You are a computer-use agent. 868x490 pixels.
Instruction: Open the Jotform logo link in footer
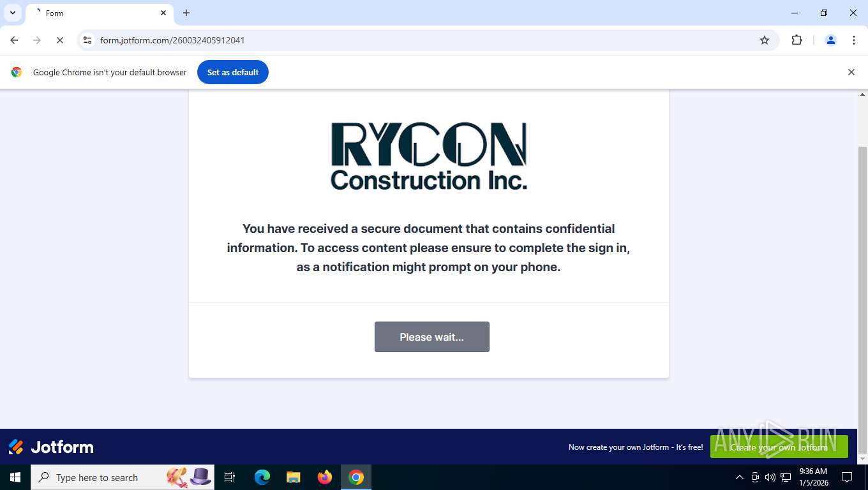tap(51, 447)
